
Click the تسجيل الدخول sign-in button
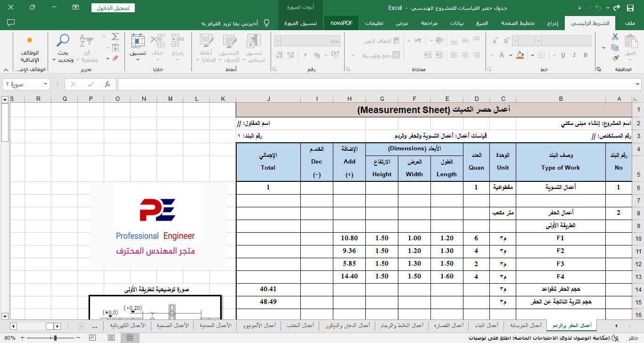pyautogui.click(x=113, y=8)
